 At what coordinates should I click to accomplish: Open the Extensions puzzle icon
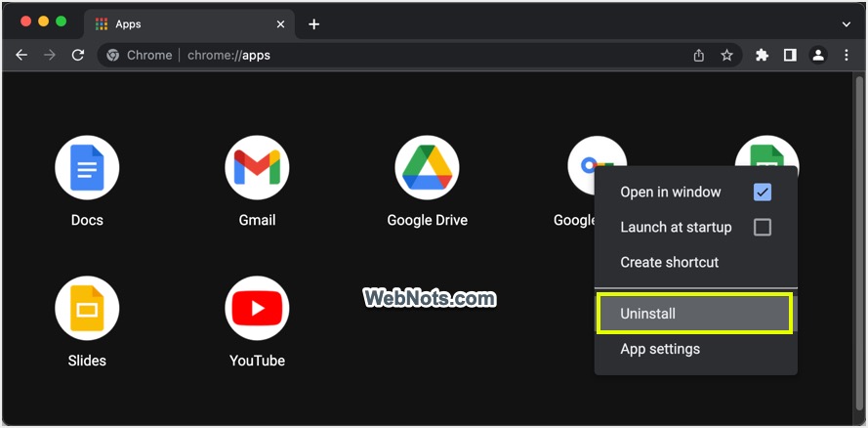click(763, 55)
